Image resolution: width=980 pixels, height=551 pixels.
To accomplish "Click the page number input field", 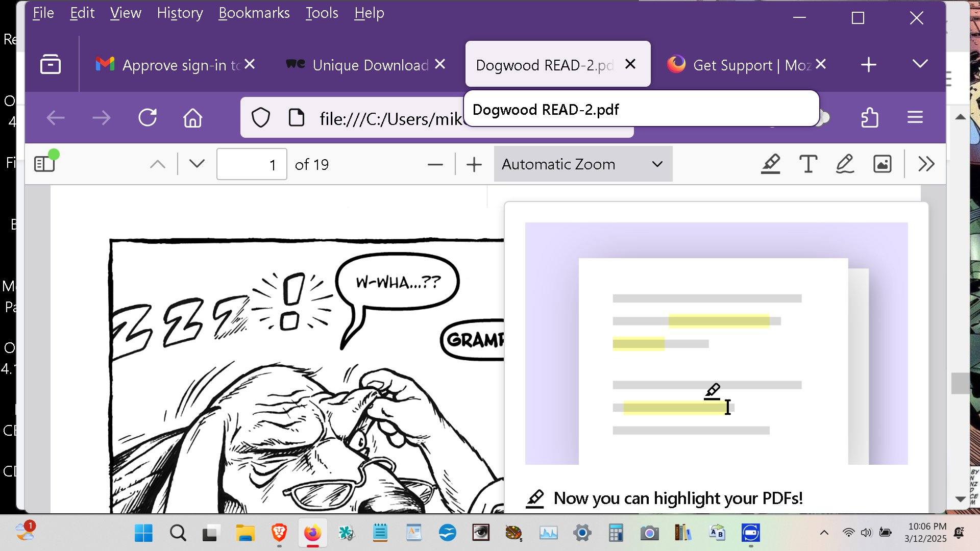I will point(252,164).
